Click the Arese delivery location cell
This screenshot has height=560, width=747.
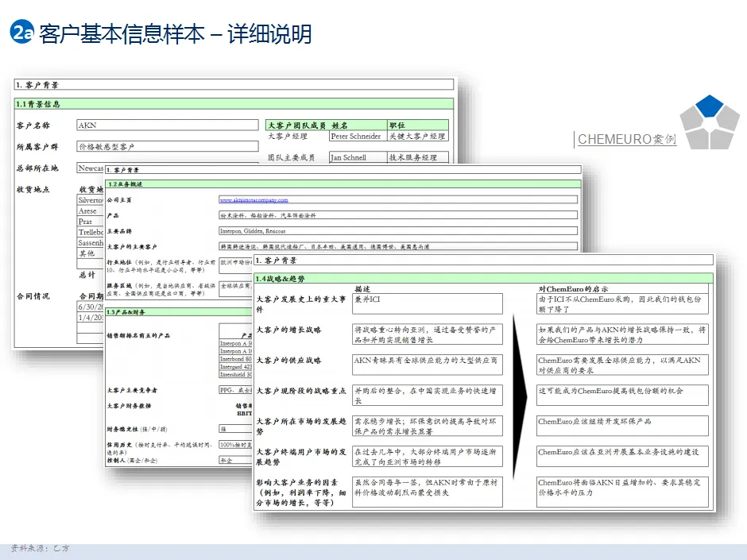coord(91,211)
